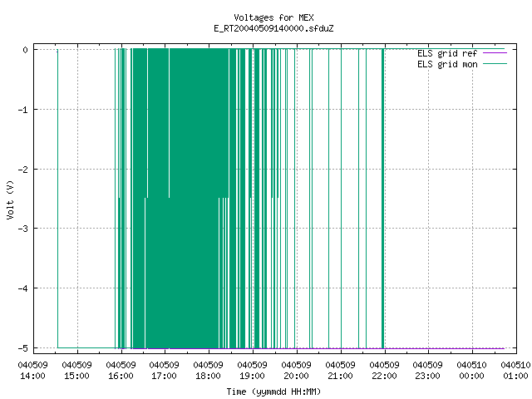Click the x-axis label 040509 23:00
532x399 pixels.
click(428, 371)
